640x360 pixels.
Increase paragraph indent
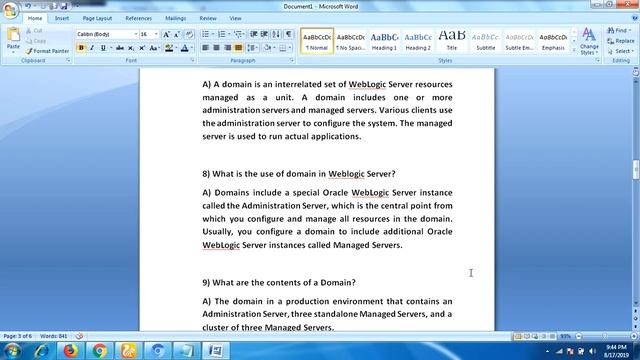tap(264, 34)
